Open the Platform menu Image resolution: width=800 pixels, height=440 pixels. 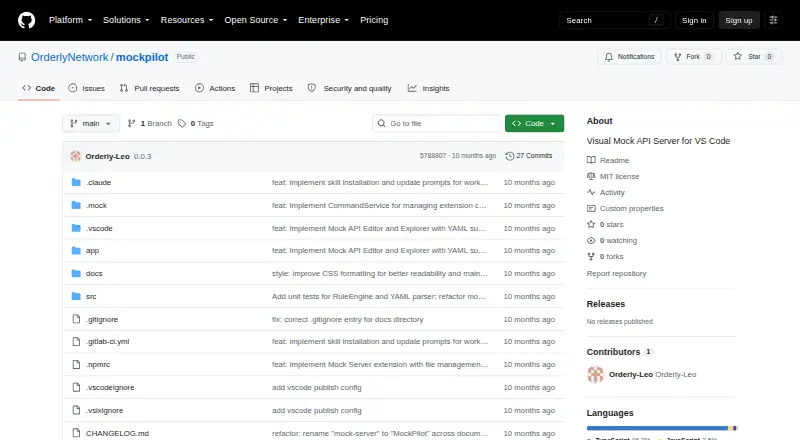[x=70, y=20]
